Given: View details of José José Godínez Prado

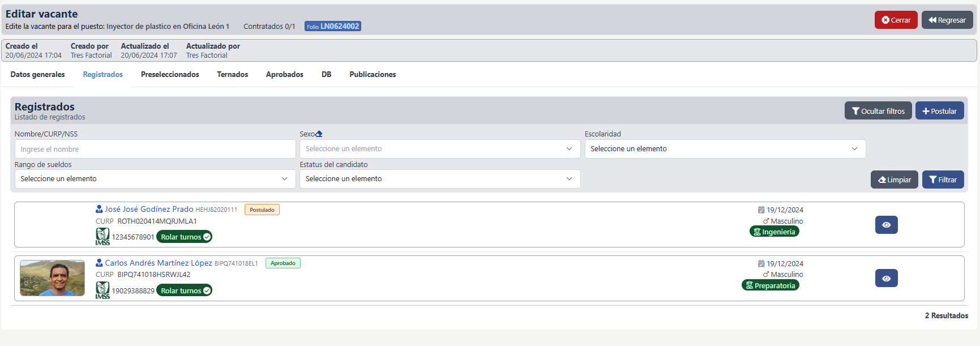Looking at the screenshot, I should coord(887,225).
